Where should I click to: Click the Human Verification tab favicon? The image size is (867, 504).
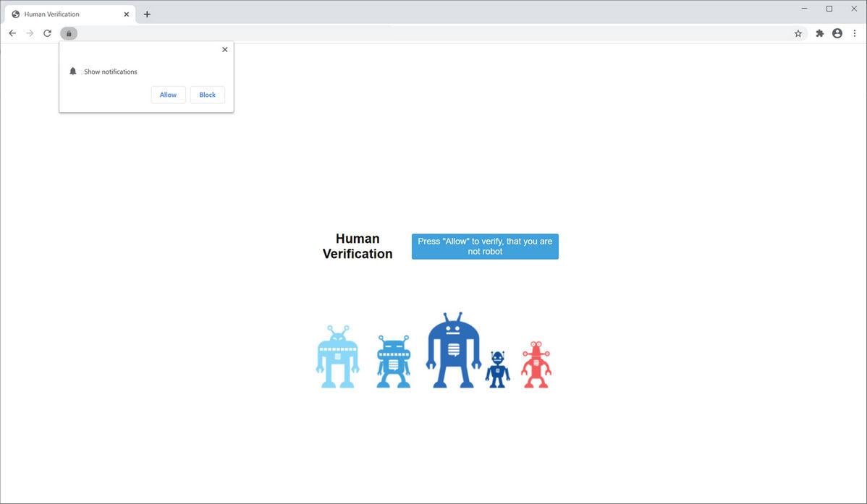15,13
